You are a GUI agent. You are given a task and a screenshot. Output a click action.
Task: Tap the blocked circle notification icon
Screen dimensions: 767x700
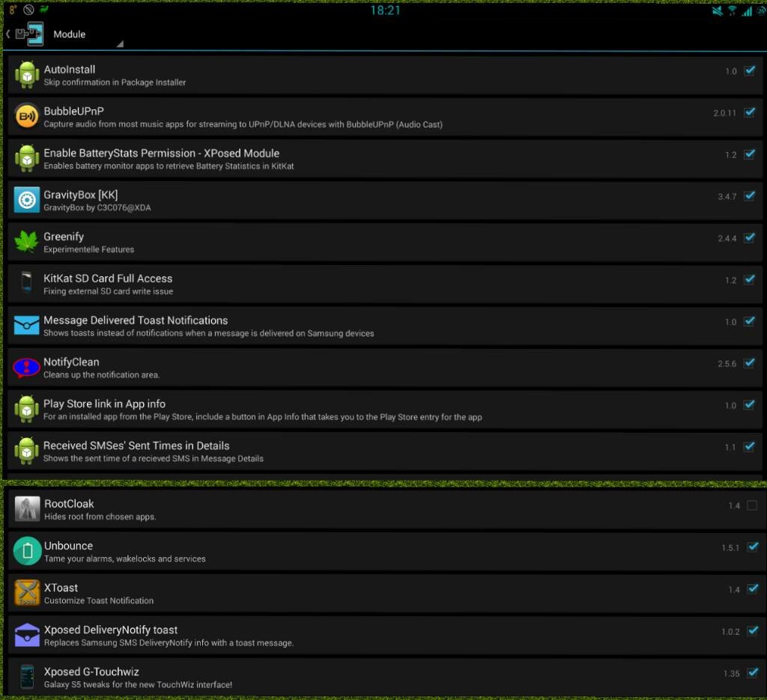[x=29, y=9]
